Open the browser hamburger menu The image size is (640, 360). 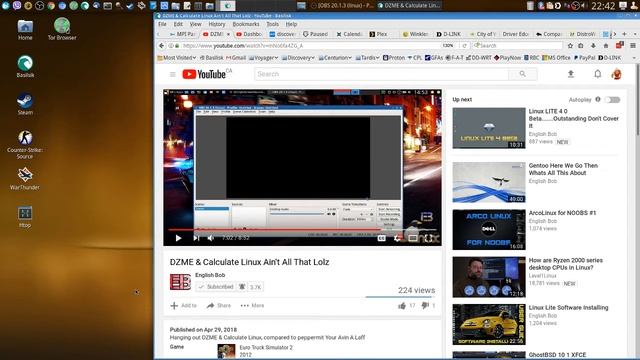coord(633,46)
